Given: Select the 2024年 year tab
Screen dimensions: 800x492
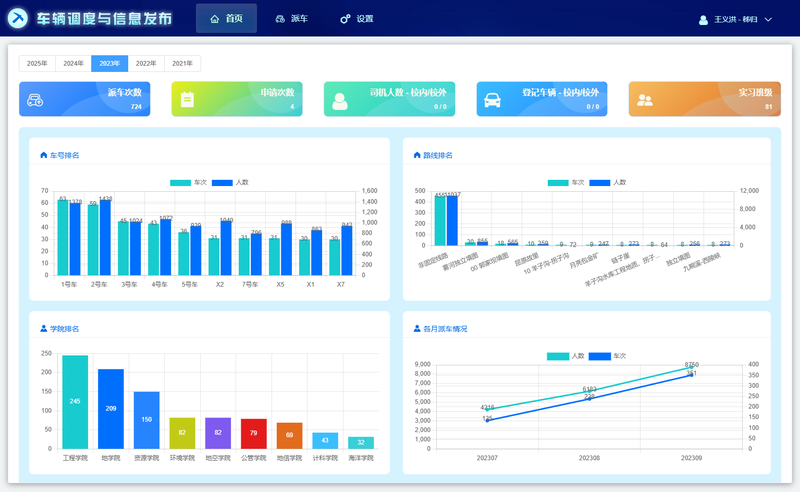Looking at the screenshot, I should 73,63.
